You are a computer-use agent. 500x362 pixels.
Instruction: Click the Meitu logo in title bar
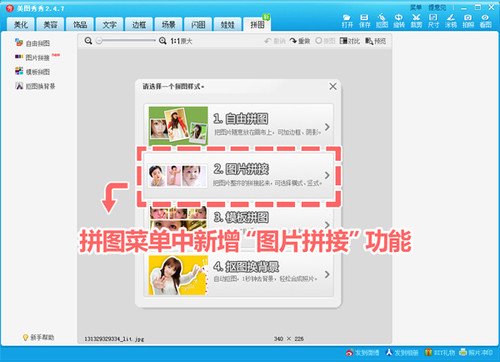point(10,8)
